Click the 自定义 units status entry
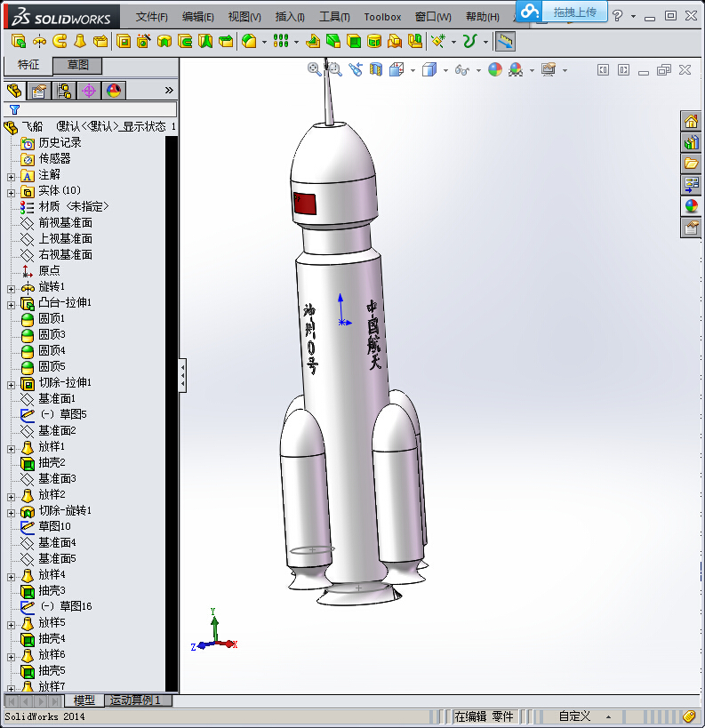The height and width of the screenshot is (728, 705). (x=574, y=716)
